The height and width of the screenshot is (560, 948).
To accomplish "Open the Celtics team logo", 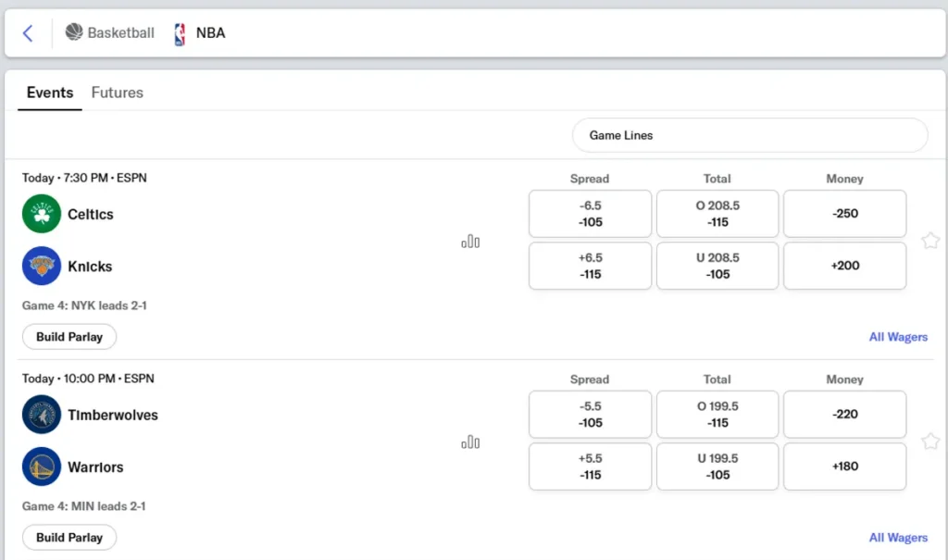I will 42,214.
